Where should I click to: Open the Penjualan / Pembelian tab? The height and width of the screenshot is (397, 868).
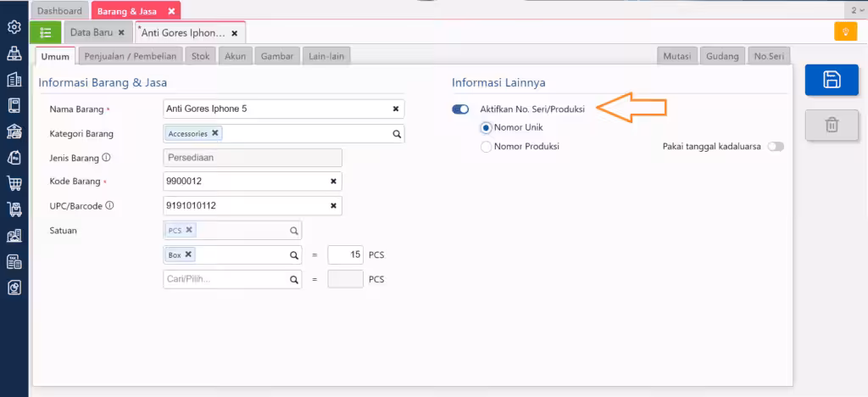(131, 56)
